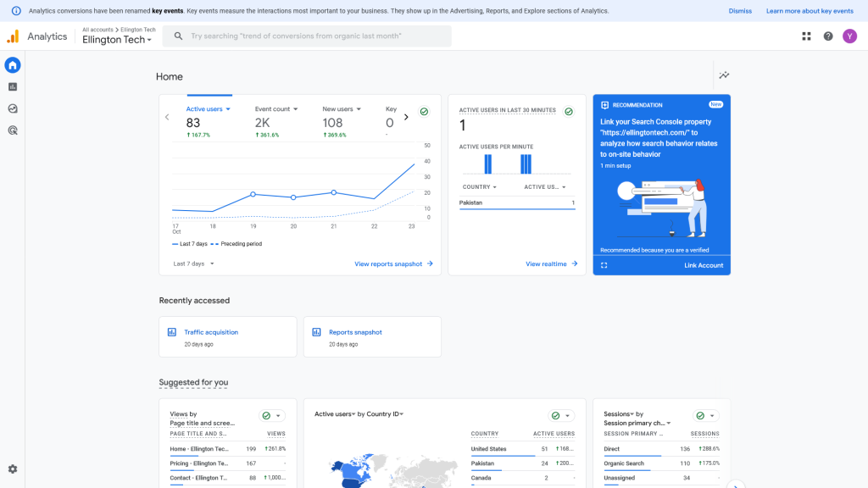This screenshot has height=488, width=868.
Task: Open the Country ID dimension dropdown
Action: point(385,413)
